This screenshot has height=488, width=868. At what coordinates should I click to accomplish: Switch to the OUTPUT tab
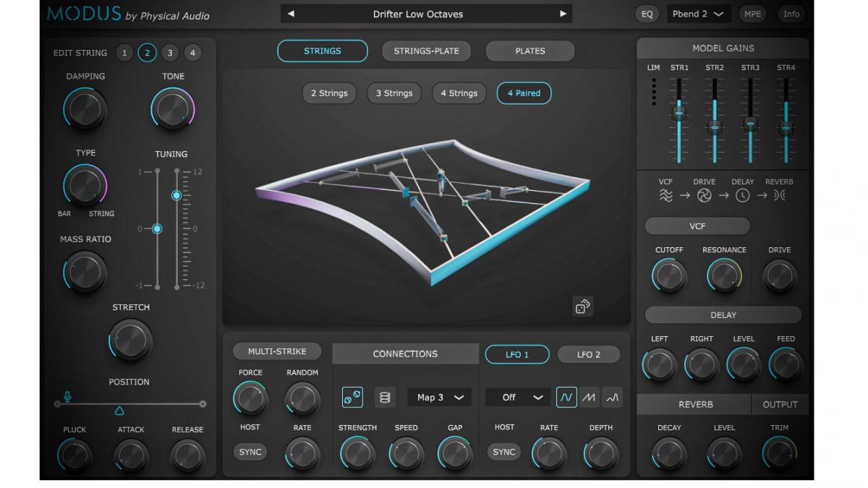pos(780,404)
